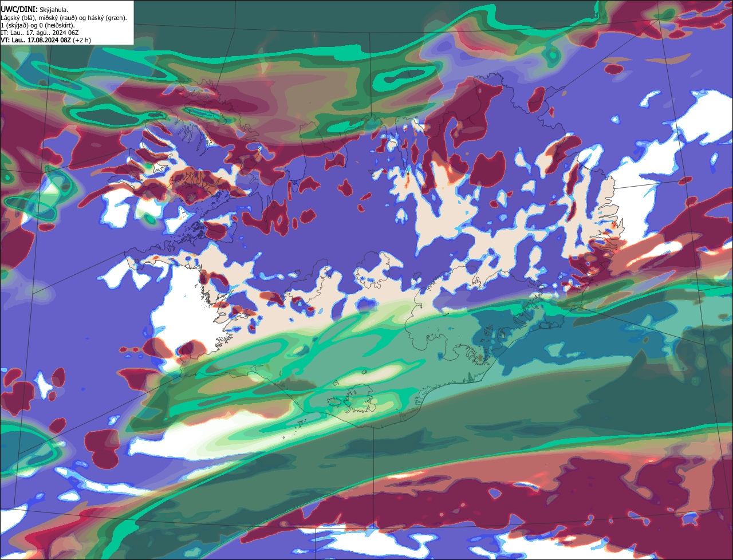Click the "1 (skýjað) og 0 (heiðskírt)." line
The image size is (733, 560).
pos(38,25)
